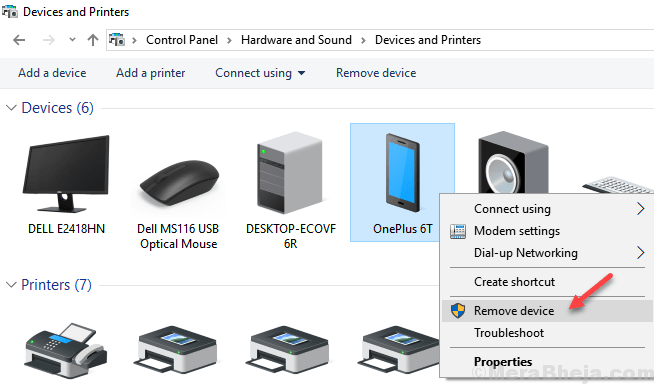
Task: Open Modem settings from context menu
Action: [x=547, y=231]
